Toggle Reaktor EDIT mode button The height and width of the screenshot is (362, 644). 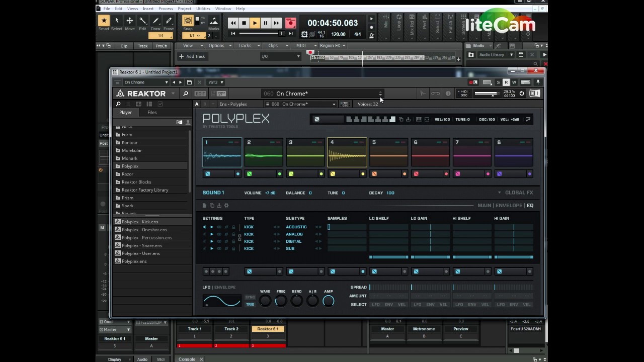tap(200, 94)
